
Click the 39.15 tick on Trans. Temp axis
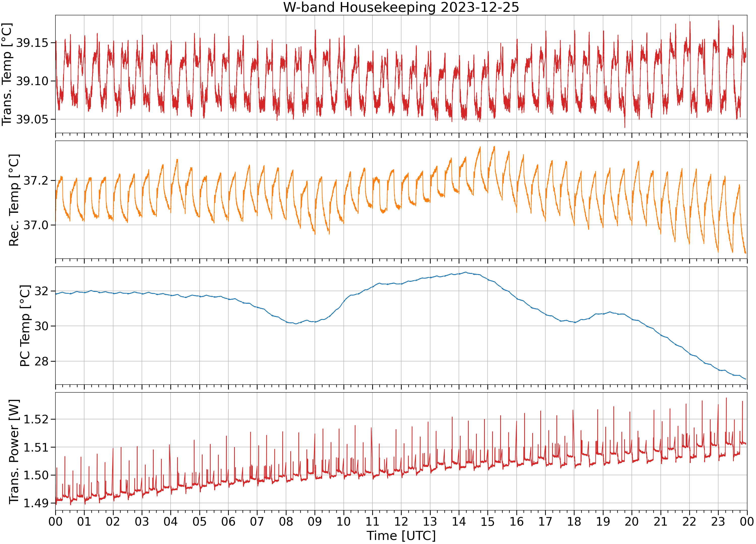[x=32, y=43]
